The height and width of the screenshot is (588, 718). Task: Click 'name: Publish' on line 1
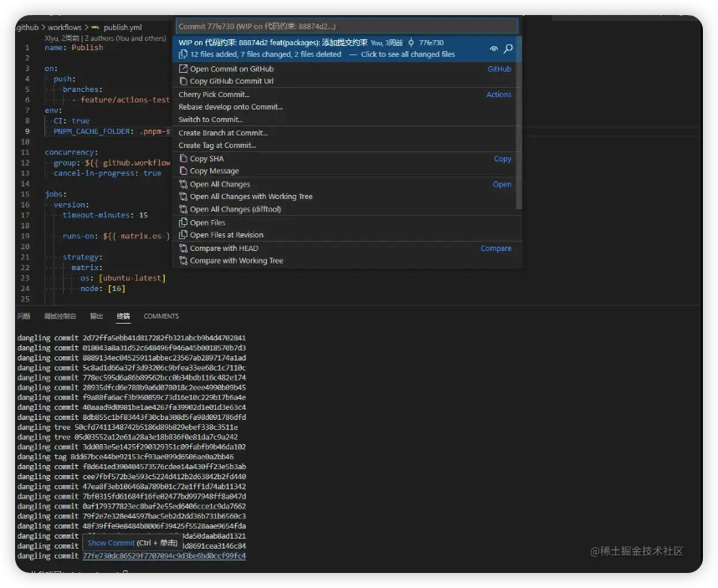(x=74, y=48)
